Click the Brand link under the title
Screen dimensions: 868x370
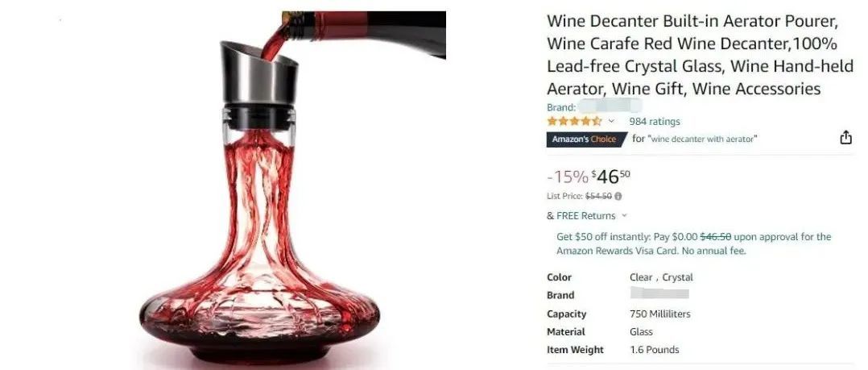coord(594,107)
